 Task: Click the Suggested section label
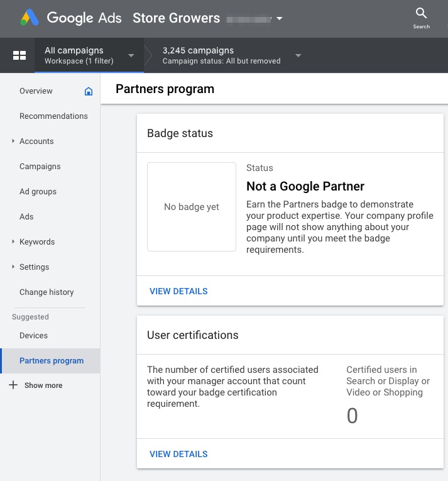[x=30, y=317]
